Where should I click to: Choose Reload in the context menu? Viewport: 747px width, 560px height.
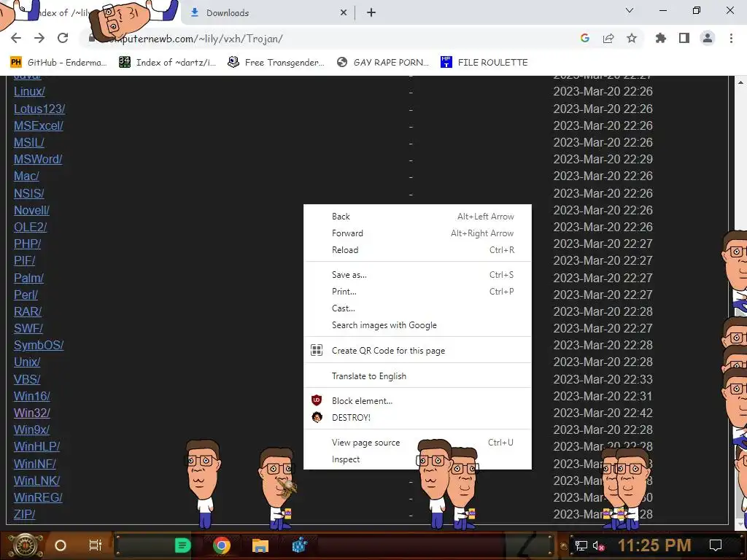click(x=417, y=250)
